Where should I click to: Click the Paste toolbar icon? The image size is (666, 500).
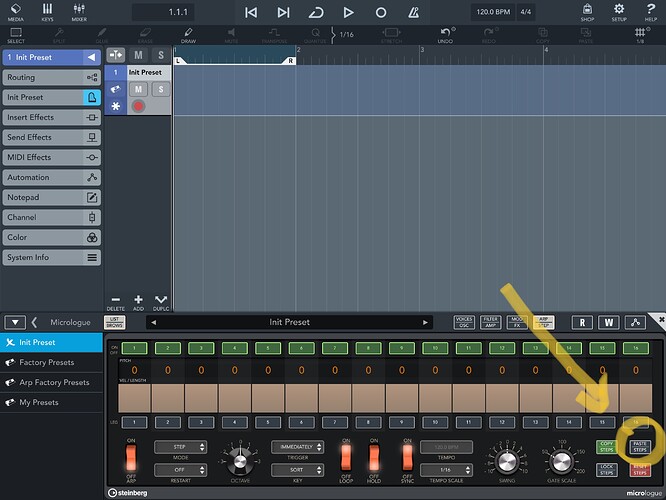click(x=586, y=35)
